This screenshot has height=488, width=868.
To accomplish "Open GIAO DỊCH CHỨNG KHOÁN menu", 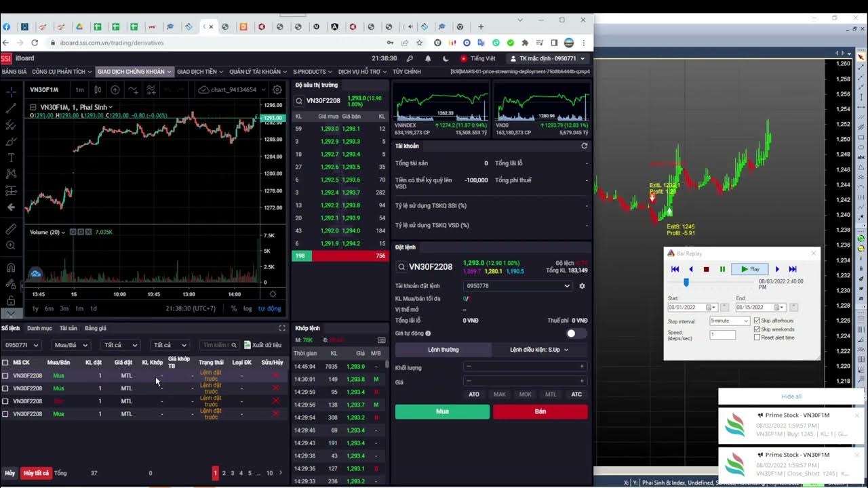I will pyautogui.click(x=134, y=72).
